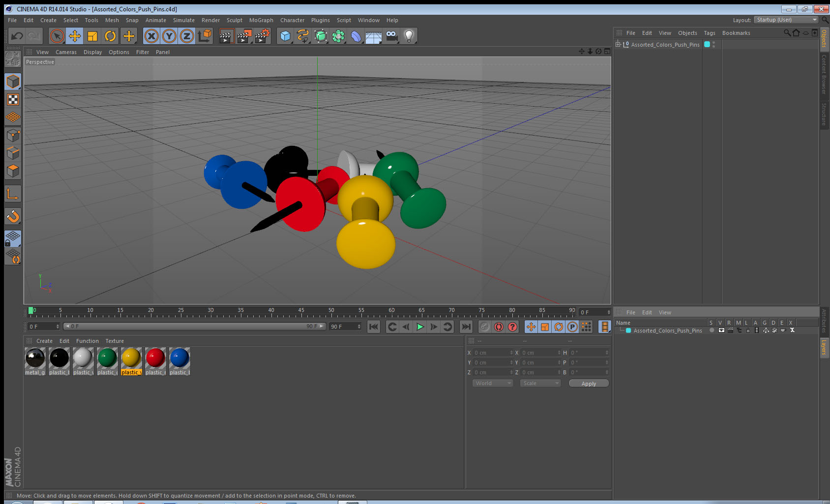Select Assorted_Colors_Push_Pins in layer manager
The height and width of the screenshot is (504, 830).
(x=667, y=331)
